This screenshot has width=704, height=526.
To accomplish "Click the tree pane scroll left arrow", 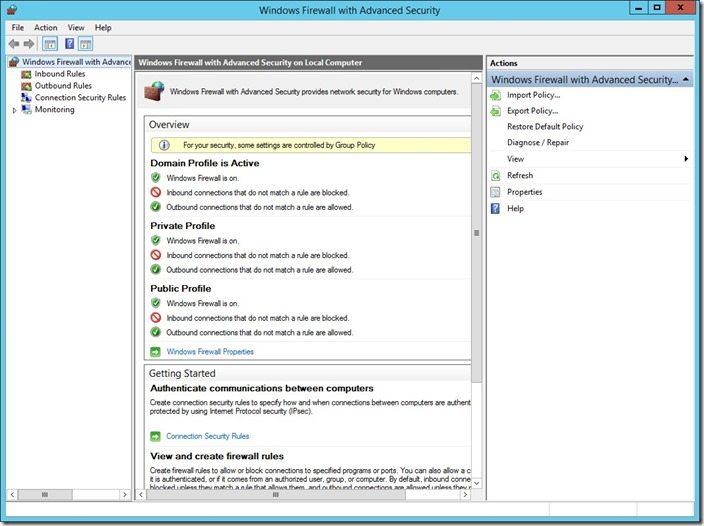I will coord(12,495).
